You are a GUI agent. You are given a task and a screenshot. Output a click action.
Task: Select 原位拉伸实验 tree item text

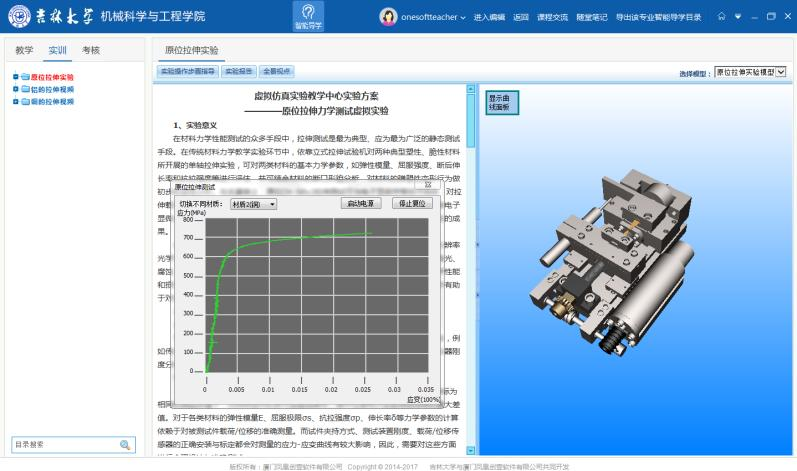(x=52, y=77)
